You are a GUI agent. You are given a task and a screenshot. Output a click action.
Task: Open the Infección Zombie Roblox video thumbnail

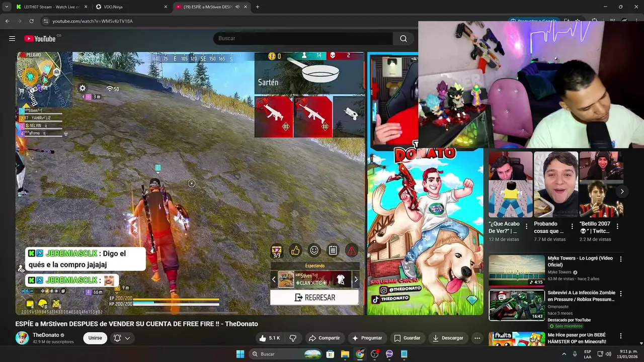coord(517,305)
